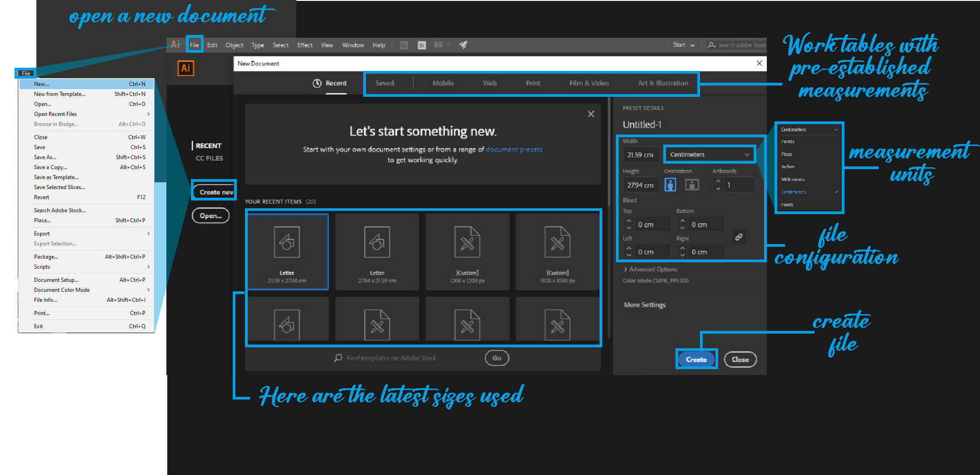Click the Width 21.59 cm field
Screen dimensions: 980x475
(x=640, y=155)
